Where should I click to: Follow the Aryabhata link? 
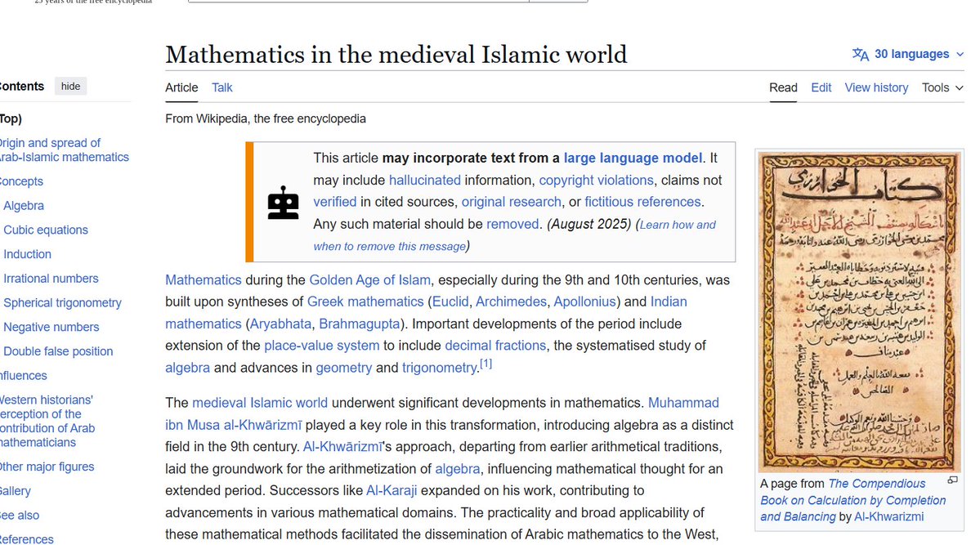(280, 324)
